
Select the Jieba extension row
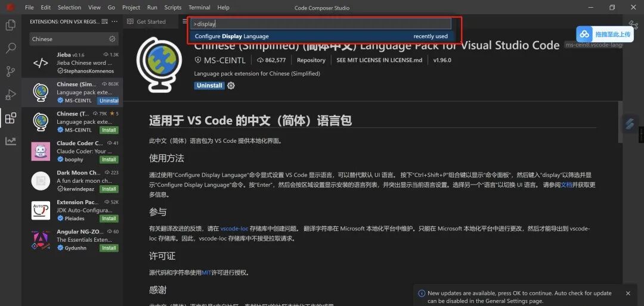tap(72, 63)
